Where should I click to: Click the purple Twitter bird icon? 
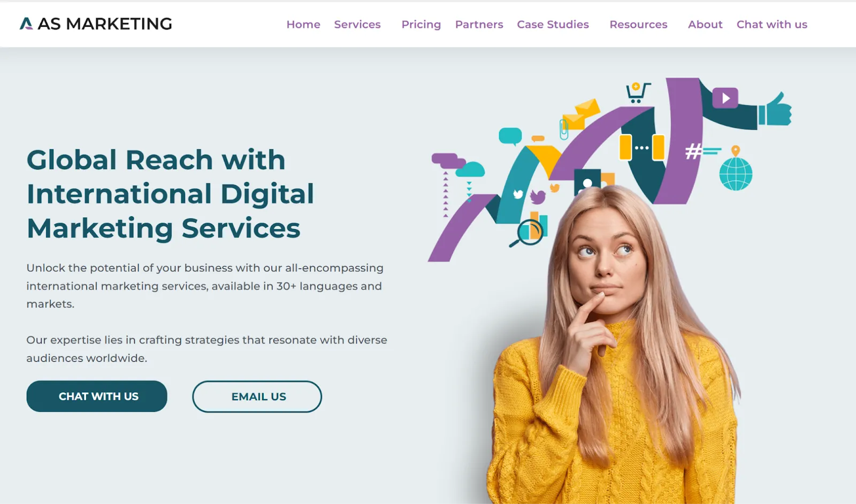538,196
